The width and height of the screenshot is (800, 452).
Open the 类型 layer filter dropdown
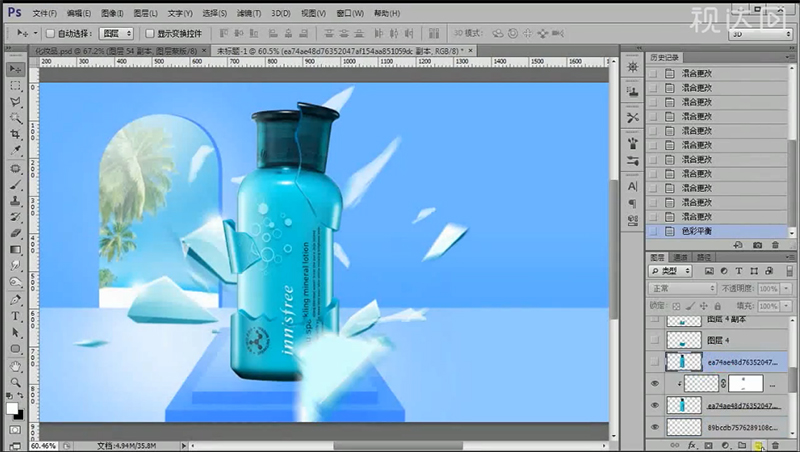pos(670,271)
